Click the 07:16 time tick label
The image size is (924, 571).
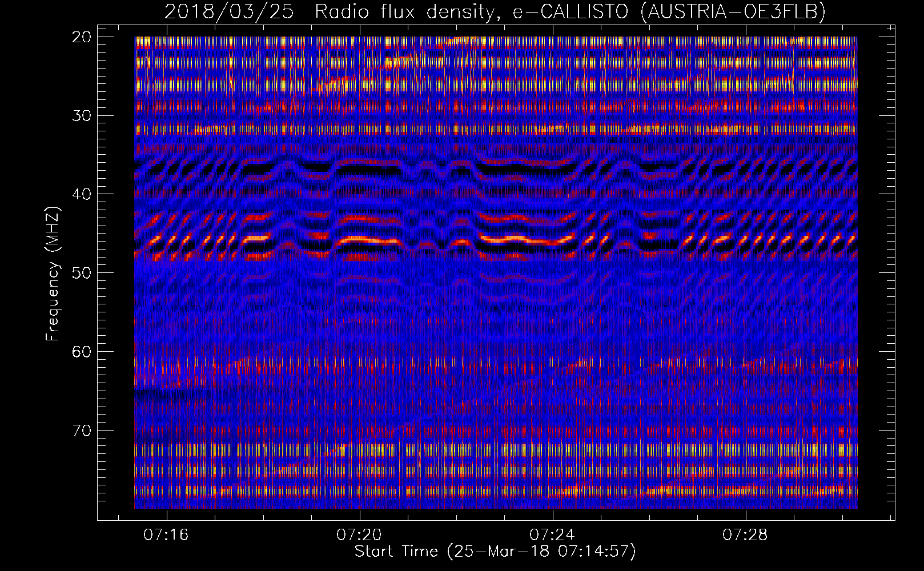click(x=166, y=535)
